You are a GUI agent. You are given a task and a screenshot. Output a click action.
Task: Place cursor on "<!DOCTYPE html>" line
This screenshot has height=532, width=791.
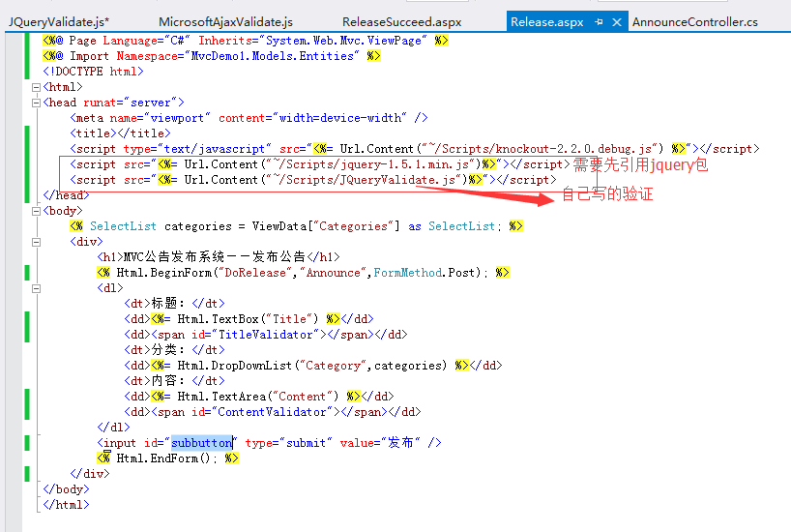click(x=93, y=72)
